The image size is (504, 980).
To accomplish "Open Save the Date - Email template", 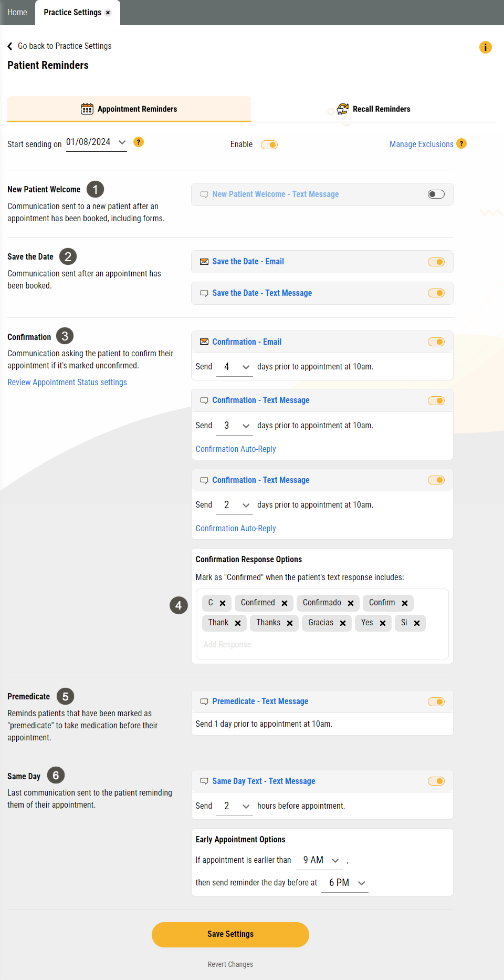I will 248,262.
